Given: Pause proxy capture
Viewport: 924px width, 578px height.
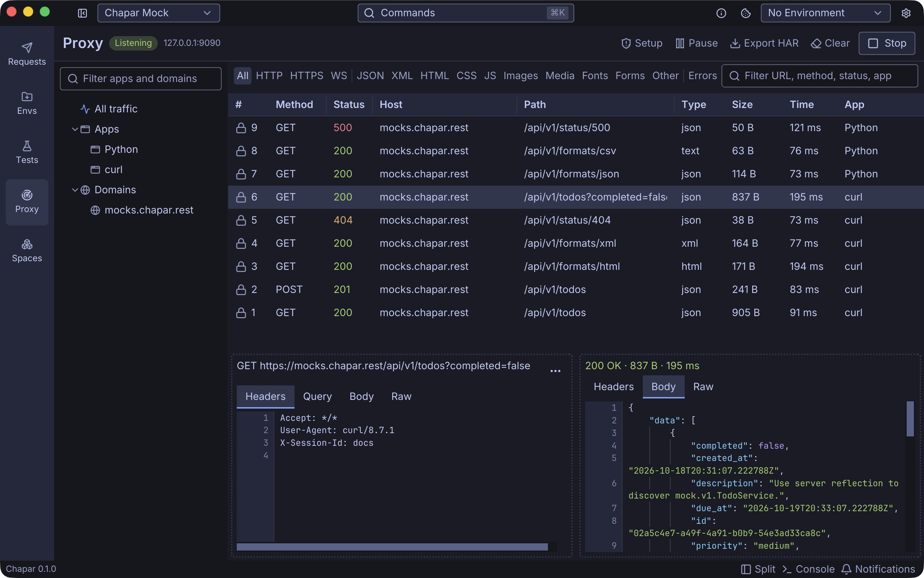Looking at the screenshot, I should (x=697, y=43).
